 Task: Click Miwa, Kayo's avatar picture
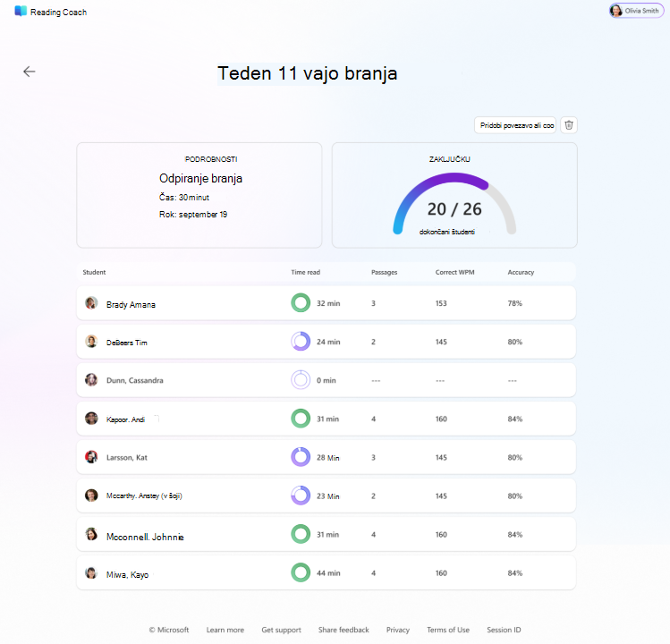click(91, 573)
